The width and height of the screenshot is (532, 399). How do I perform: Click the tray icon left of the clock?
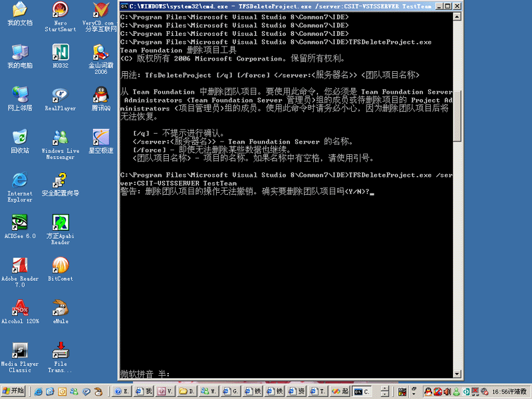coord(485,392)
